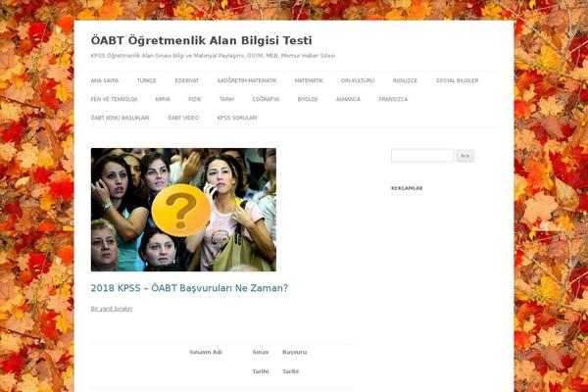Select MATEMATİK in the navigation menu
The image size is (588, 392).
[x=309, y=80]
